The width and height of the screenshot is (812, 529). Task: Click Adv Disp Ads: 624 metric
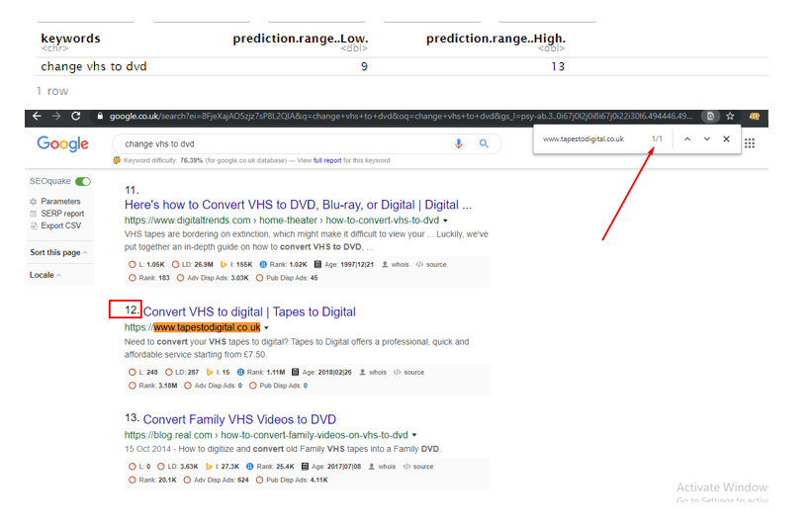[216, 480]
